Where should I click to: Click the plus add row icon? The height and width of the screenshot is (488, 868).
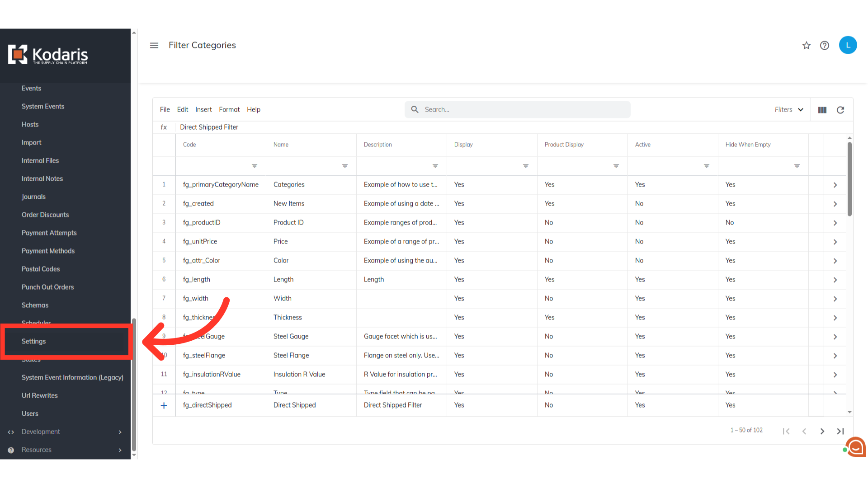[x=164, y=405]
